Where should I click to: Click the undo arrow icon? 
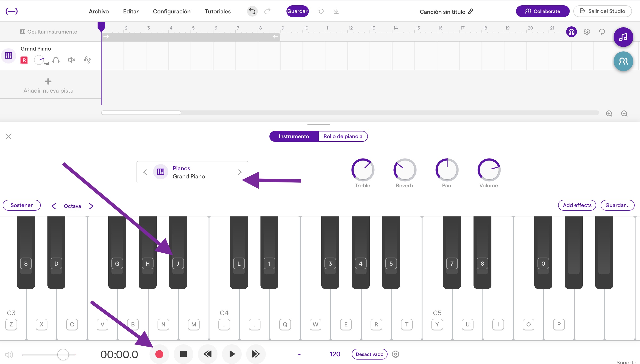252,11
